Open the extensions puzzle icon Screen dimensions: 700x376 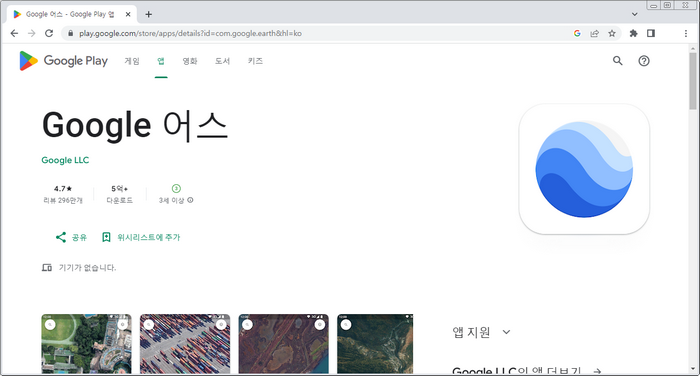click(x=633, y=33)
